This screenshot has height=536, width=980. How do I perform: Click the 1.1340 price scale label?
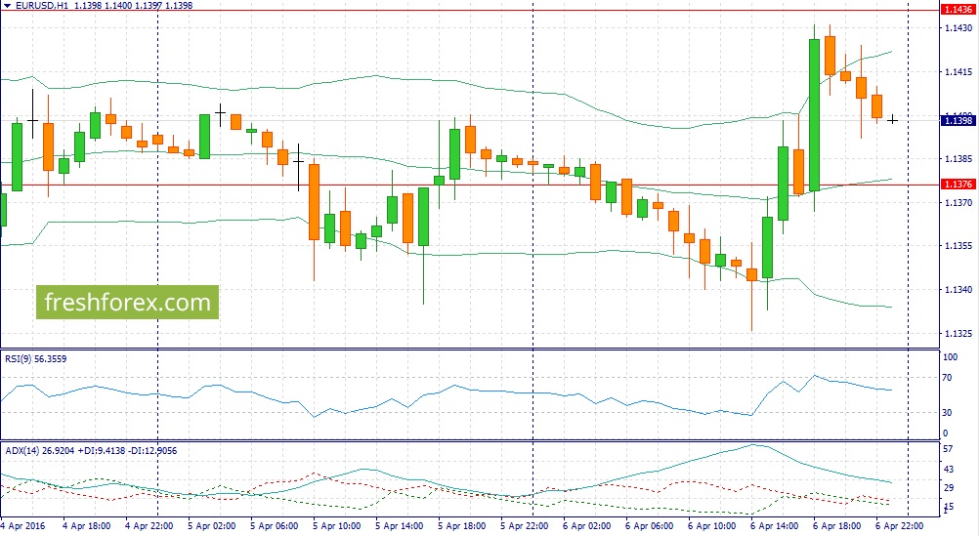(955, 290)
